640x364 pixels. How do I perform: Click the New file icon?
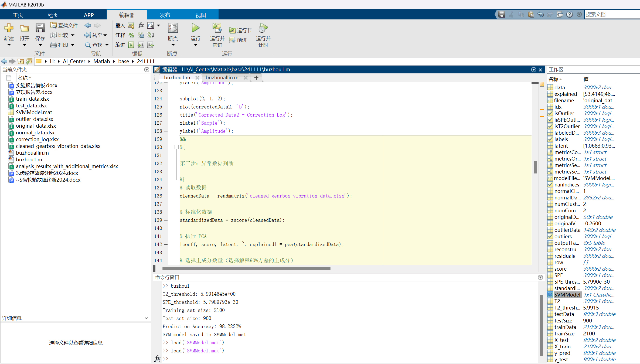[9, 28]
